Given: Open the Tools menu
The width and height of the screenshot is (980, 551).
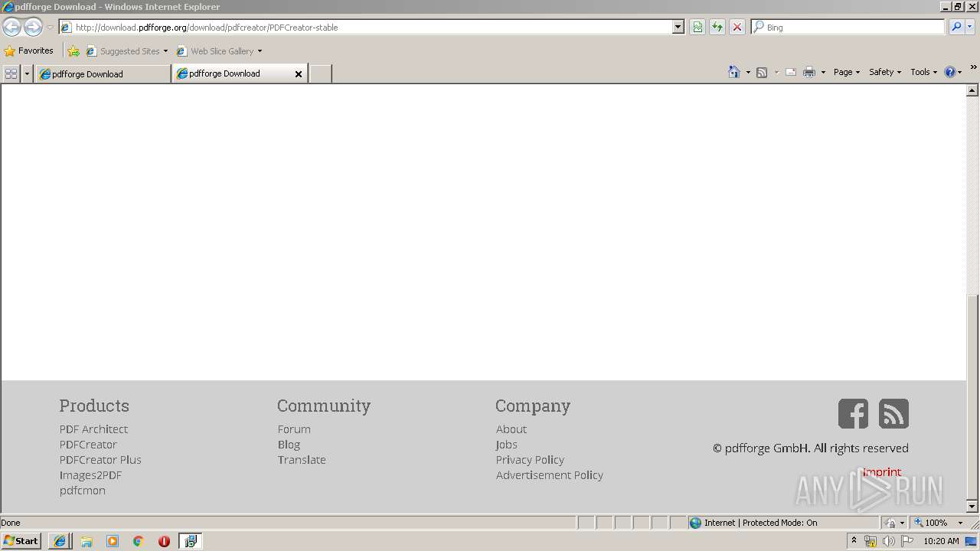Looking at the screenshot, I should (x=923, y=72).
